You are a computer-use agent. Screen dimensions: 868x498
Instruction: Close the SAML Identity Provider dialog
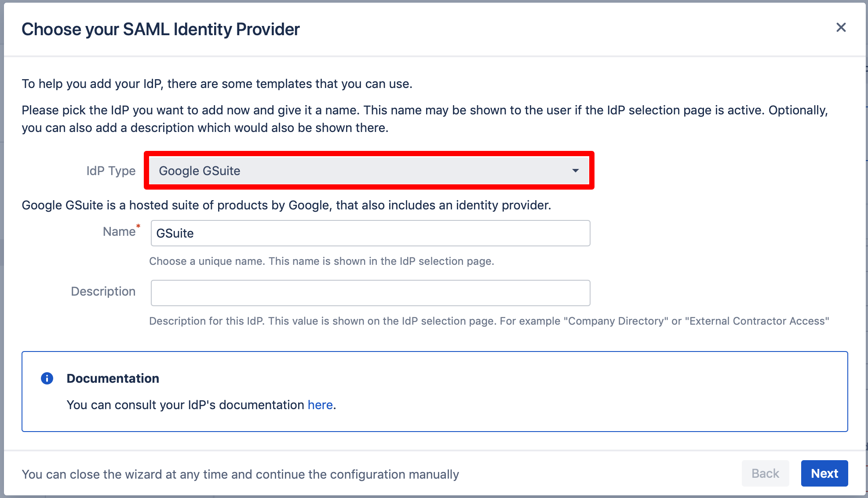pyautogui.click(x=841, y=28)
